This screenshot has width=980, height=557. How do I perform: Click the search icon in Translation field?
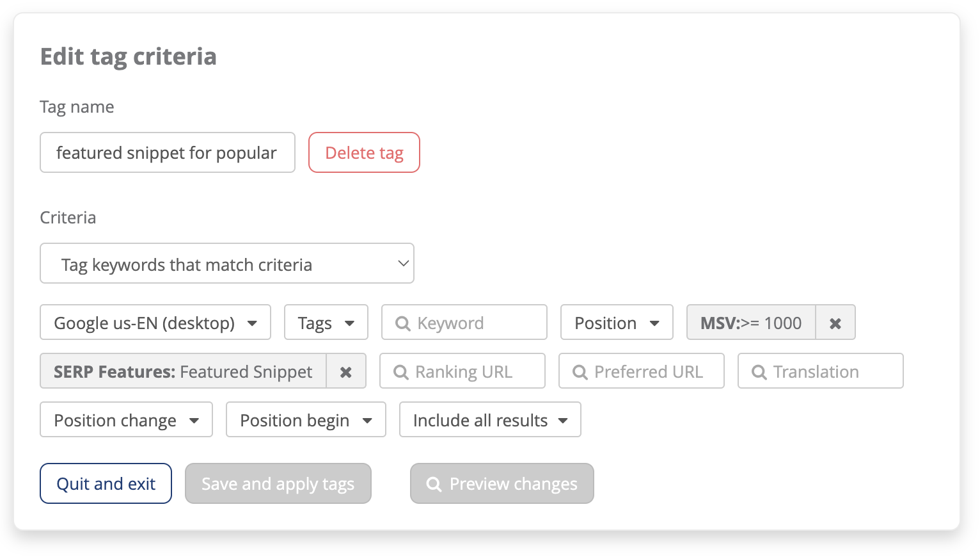(x=759, y=372)
